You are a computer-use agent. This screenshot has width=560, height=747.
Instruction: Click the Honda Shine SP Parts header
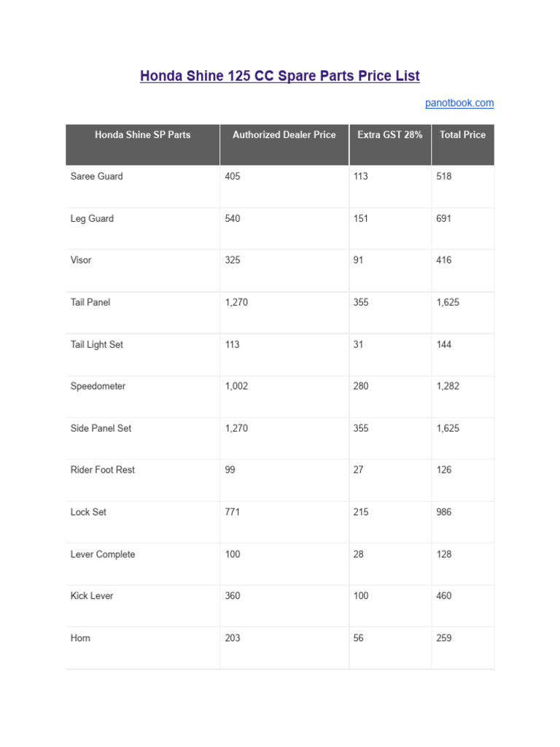click(x=143, y=134)
